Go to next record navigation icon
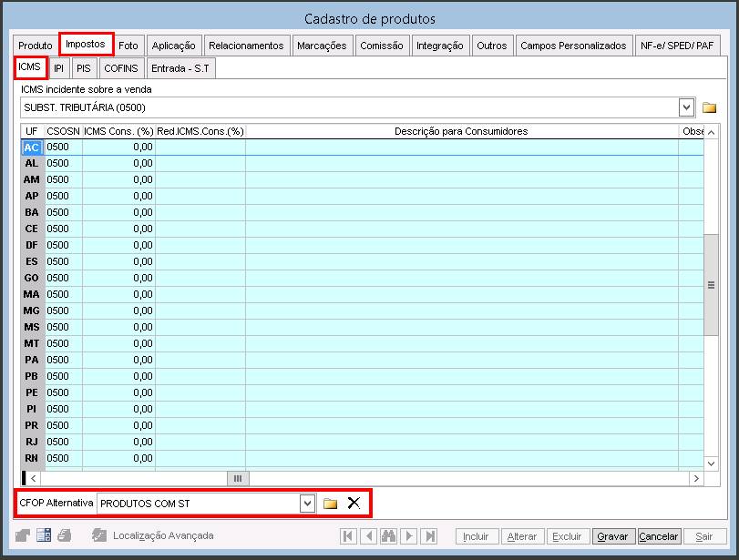 tap(409, 536)
